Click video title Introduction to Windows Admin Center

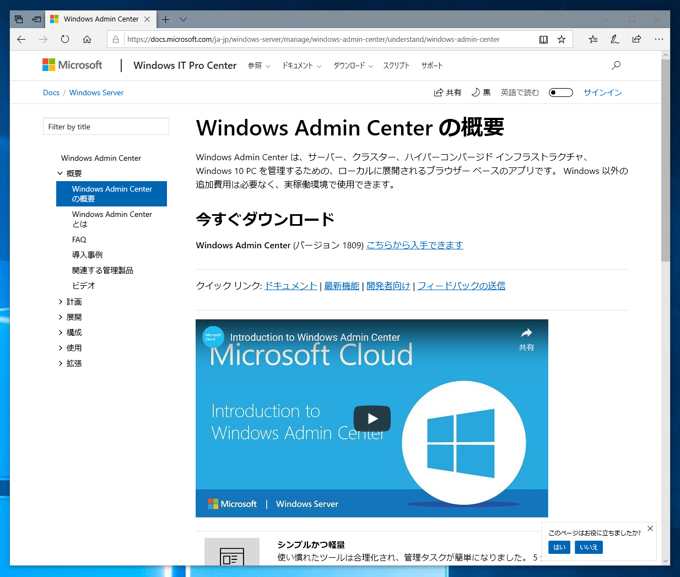pos(315,337)
